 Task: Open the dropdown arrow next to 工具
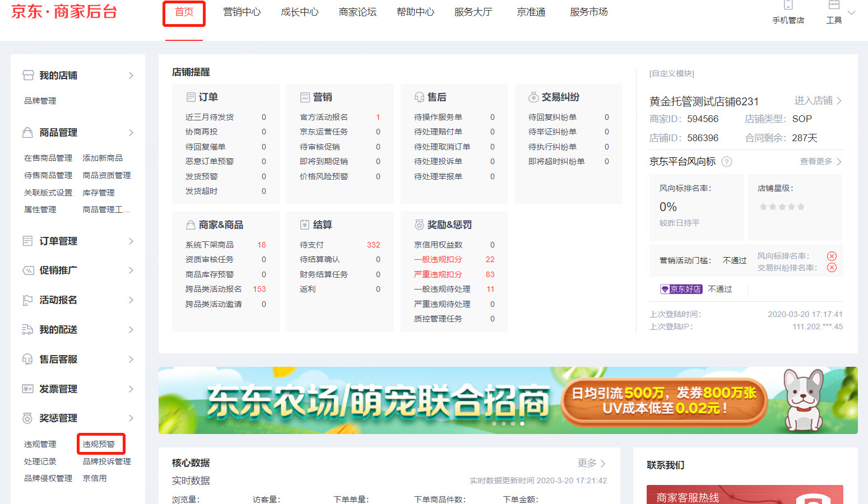click(852, 12)
